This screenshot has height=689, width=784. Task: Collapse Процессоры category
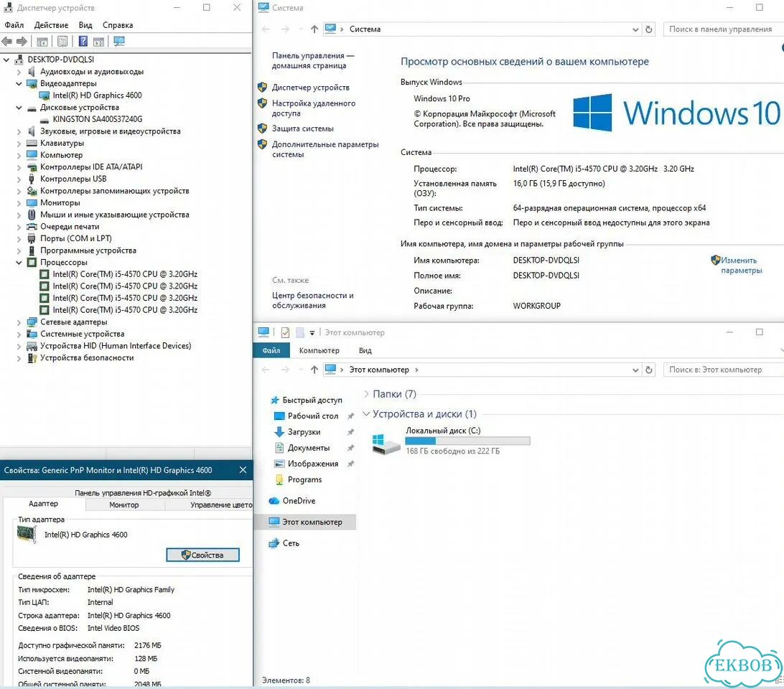[x=19, y=263]
